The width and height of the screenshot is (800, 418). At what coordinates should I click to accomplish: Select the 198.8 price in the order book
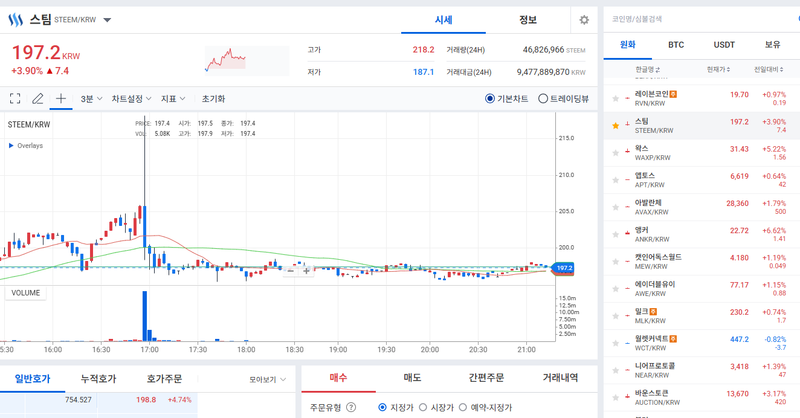coord(146,400)
